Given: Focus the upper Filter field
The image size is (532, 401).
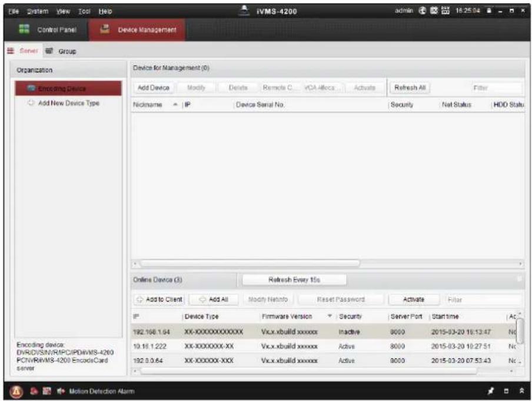Looking at the screenshot, I should [x=497, y=88].
